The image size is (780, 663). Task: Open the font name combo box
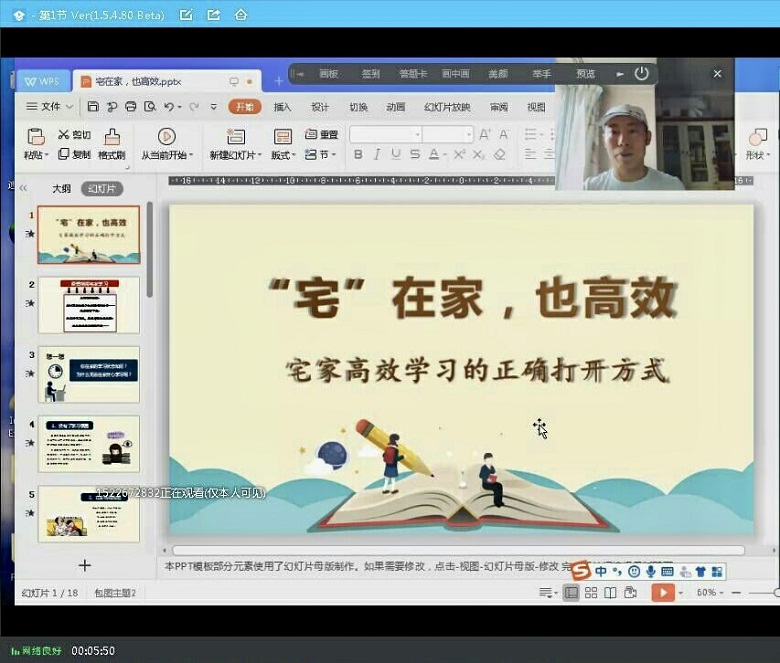pyautogui.click(x=385, y=134)
